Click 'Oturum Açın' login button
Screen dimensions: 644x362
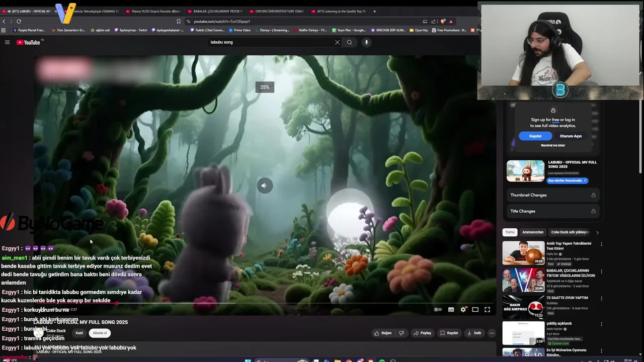(x=571, y=136)
